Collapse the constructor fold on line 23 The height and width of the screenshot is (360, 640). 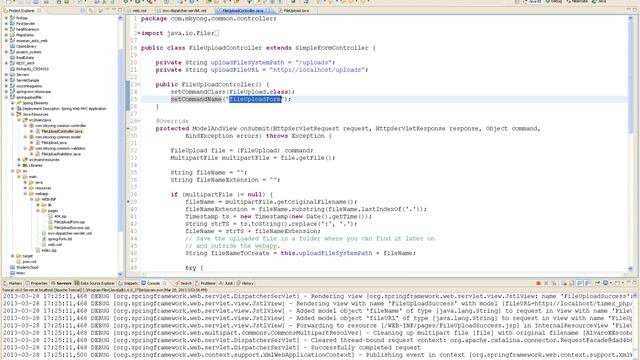coord(139,84)
